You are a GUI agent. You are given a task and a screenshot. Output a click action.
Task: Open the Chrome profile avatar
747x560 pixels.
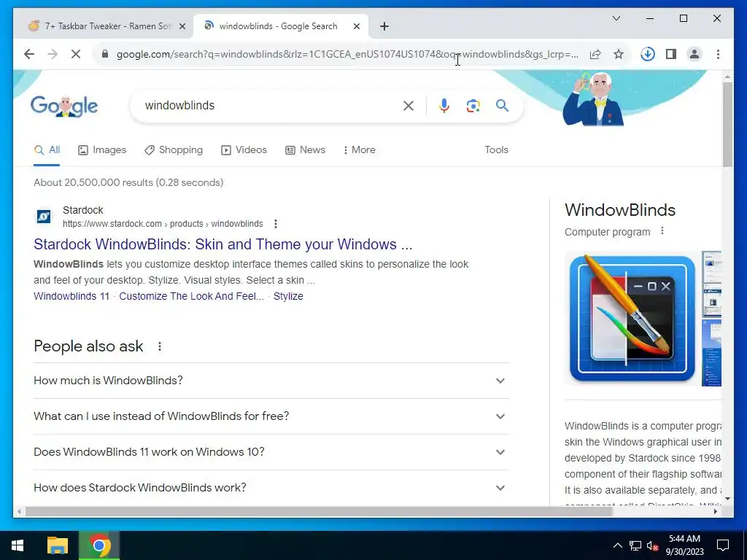(x=694, y=54)
